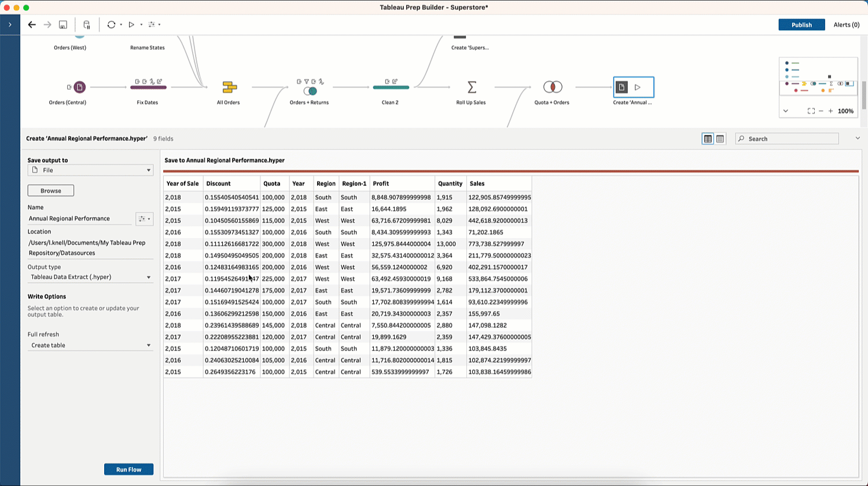This screenshot has height=486, width=868.
Task: Click the flow navigator minimap
Action: coord(818,81)
